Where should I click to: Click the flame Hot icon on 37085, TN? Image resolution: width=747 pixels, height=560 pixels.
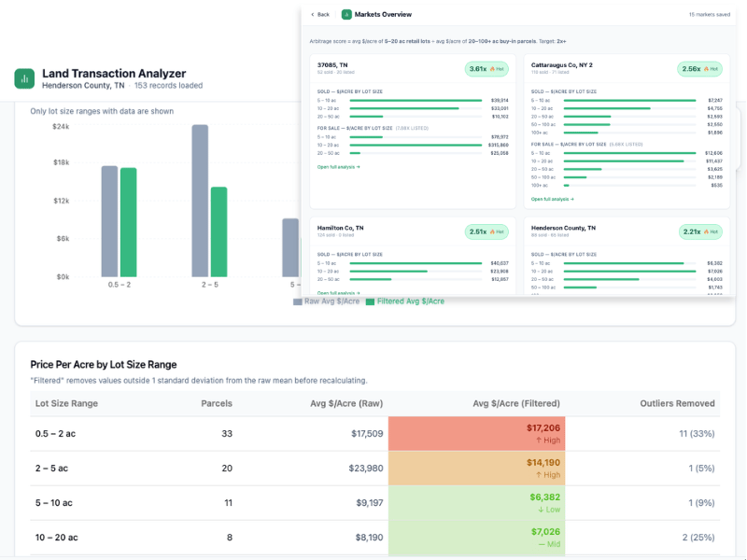click(492, 69)
